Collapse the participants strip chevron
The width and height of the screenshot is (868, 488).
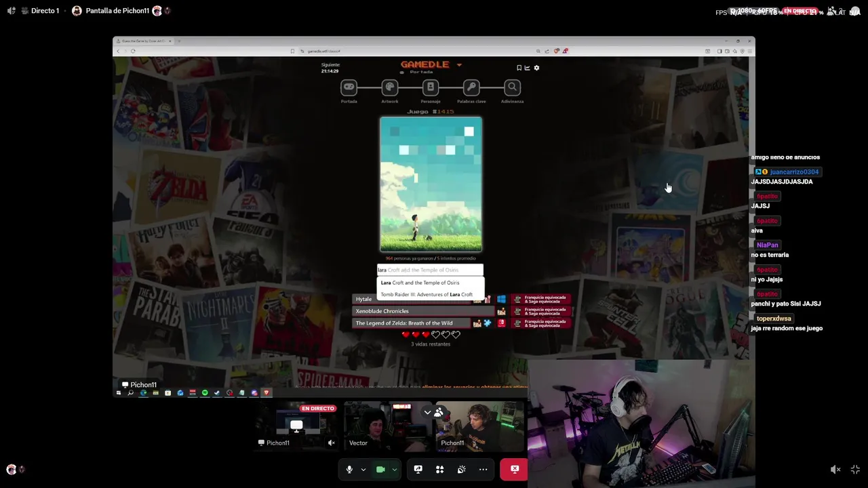tap(427, 412)
